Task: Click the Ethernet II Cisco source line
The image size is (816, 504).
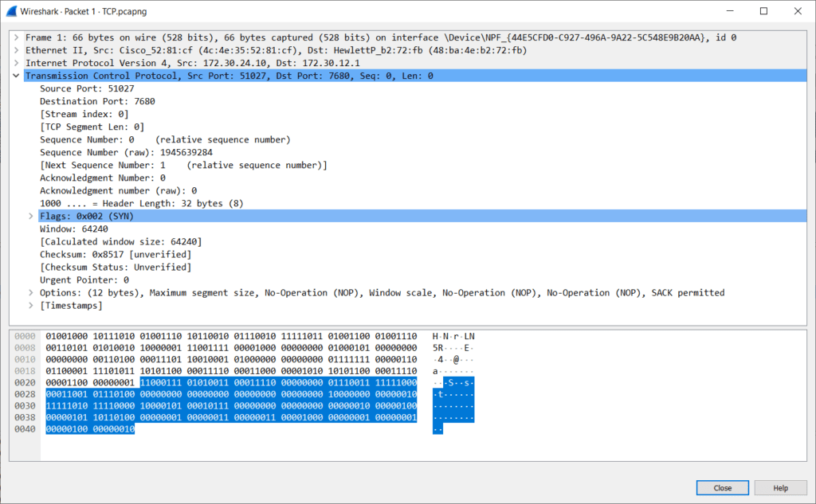Action: tap(276, 50)
